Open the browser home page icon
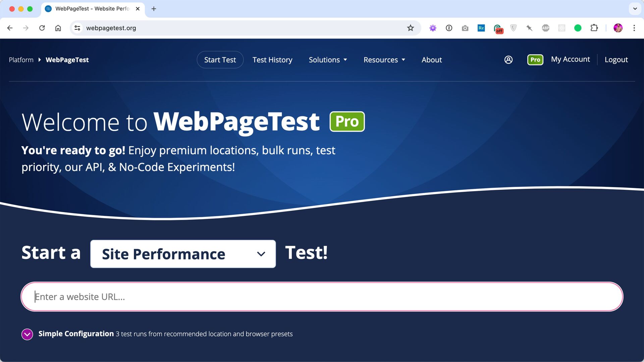 point(58,28)
